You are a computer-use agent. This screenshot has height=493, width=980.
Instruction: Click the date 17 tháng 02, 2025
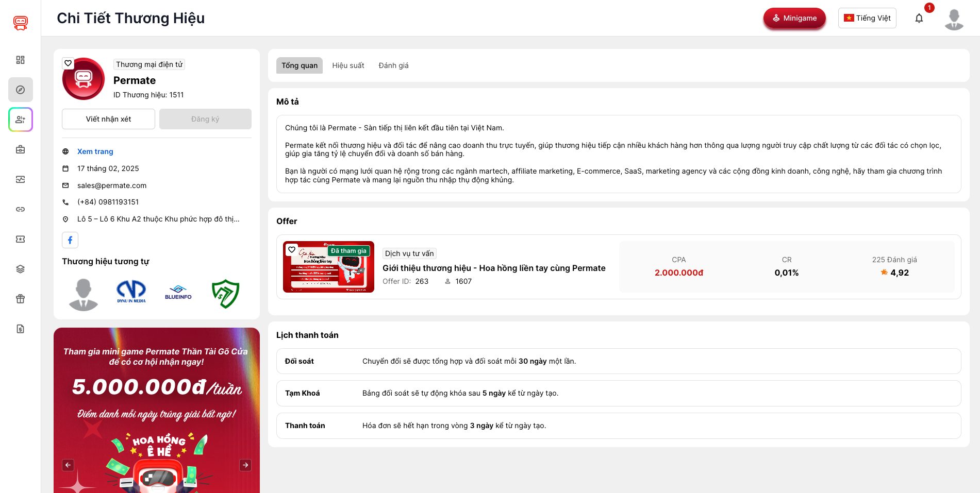point(108,168)
